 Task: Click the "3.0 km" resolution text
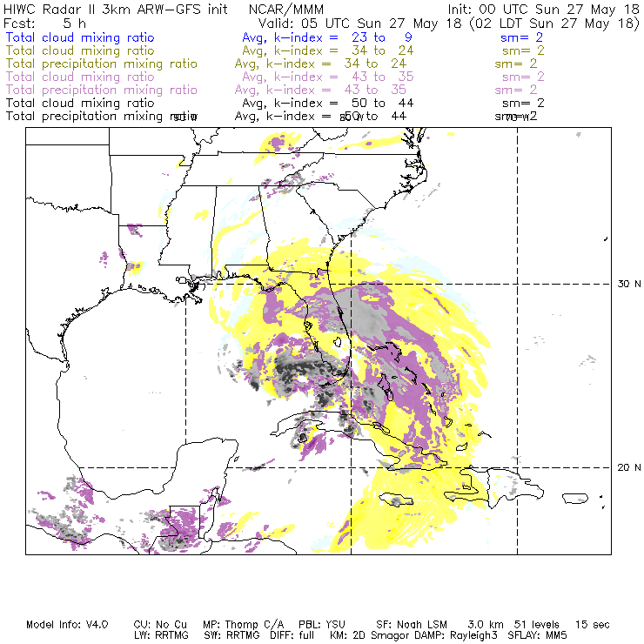[x=486, y=625]
